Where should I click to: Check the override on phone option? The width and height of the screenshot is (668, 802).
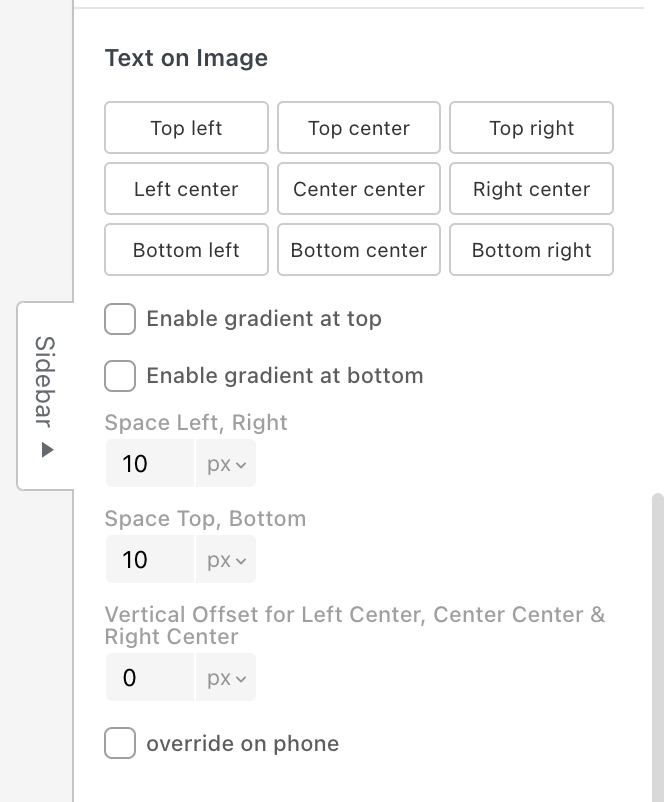click(120, 744)
